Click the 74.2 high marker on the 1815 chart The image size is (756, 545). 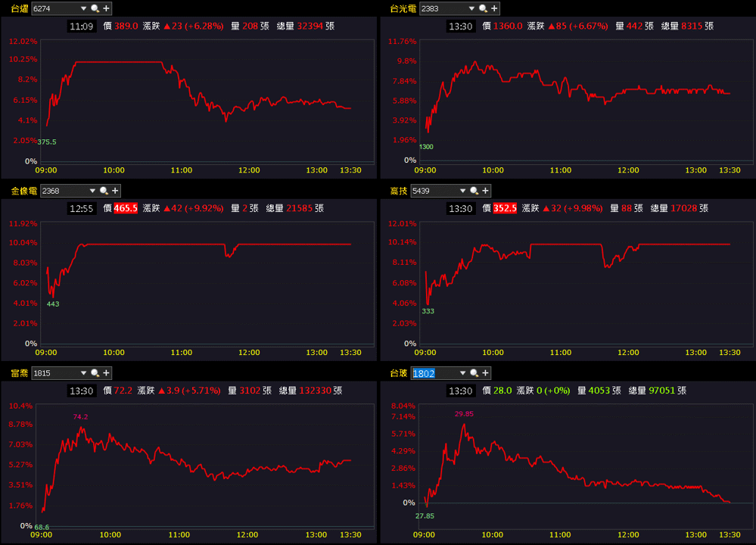point(80,417)
